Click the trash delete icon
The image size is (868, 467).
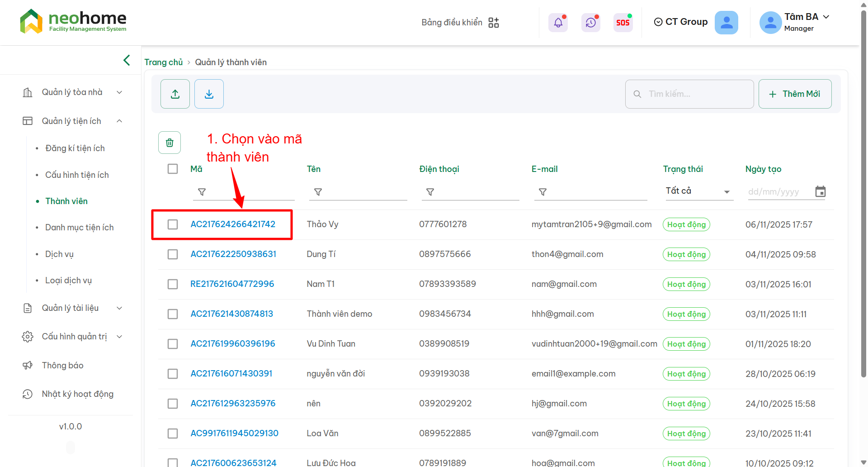pyautogui.click(x=170, y=143)
